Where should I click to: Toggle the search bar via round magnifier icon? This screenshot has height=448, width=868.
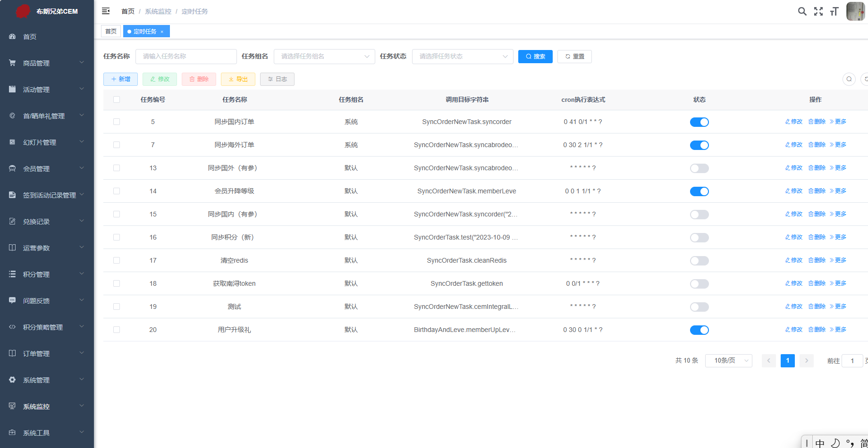(x=849, y=79)
